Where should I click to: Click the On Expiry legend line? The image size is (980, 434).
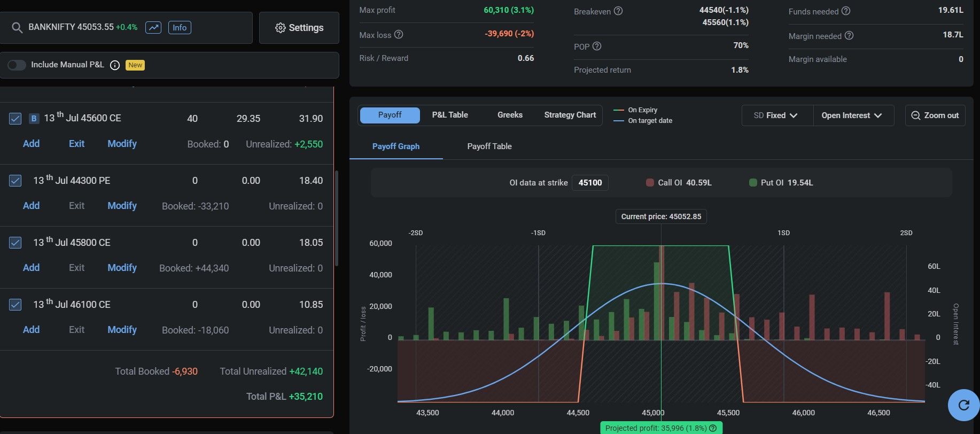pos(619,110)
